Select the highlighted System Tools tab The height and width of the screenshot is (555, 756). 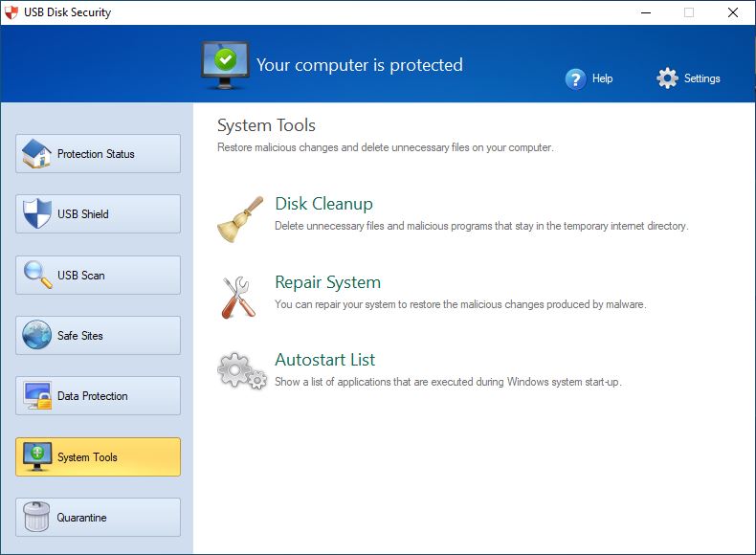click(98, 457)
